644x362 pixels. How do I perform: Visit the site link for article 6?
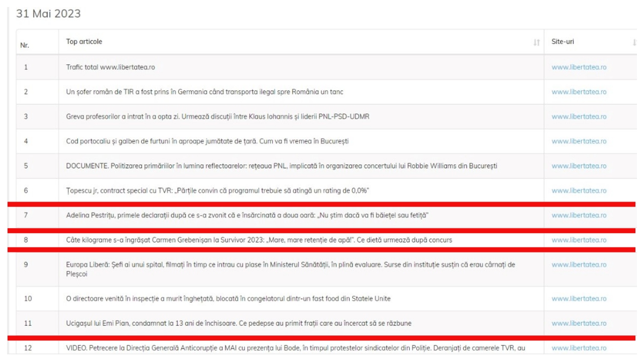point(579,191)
